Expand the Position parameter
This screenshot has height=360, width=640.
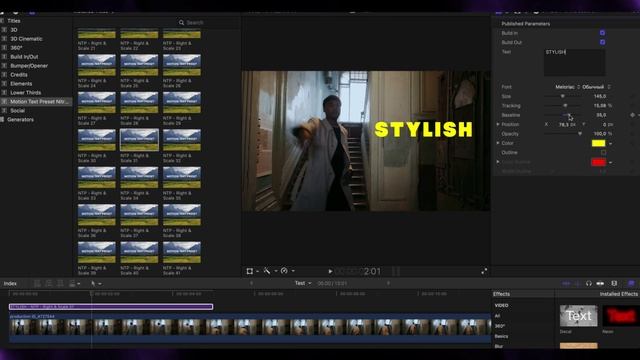[x=498, y=124]
